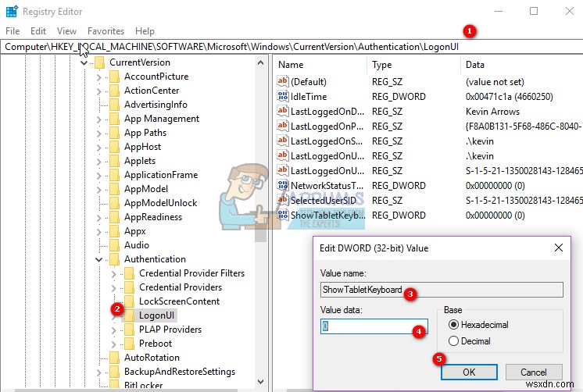Click the AccountPicture folder icon
This screenshot has width=583, height=392.
[x=114, y=77]
